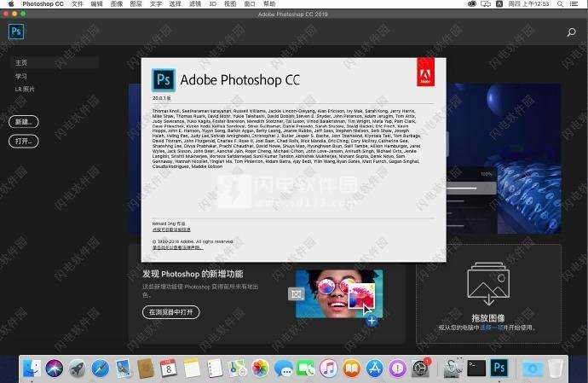Open Spotlight search in menu bar
Viewport: 588px width, 383px height.
(560, 3)
